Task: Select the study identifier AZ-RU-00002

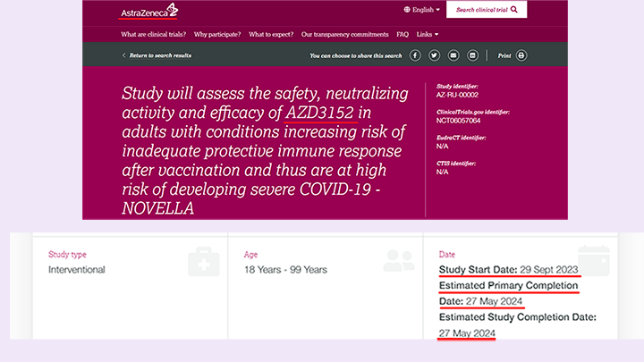Action: tap(457, 95)
